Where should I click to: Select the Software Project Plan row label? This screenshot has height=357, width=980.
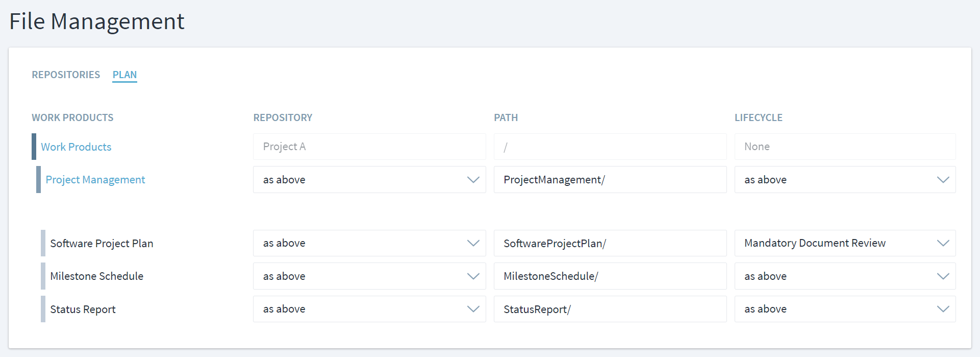[102, 244]
